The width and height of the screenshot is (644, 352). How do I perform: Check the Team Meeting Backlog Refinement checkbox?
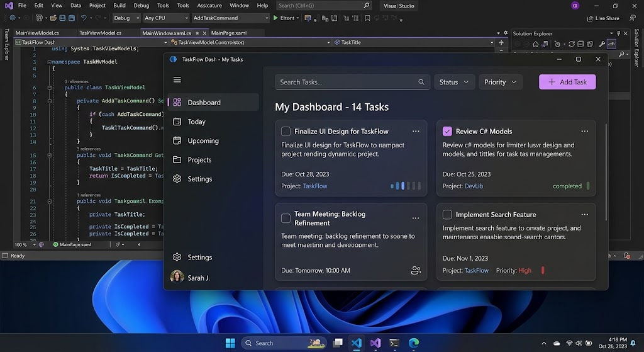coord(286,219)
